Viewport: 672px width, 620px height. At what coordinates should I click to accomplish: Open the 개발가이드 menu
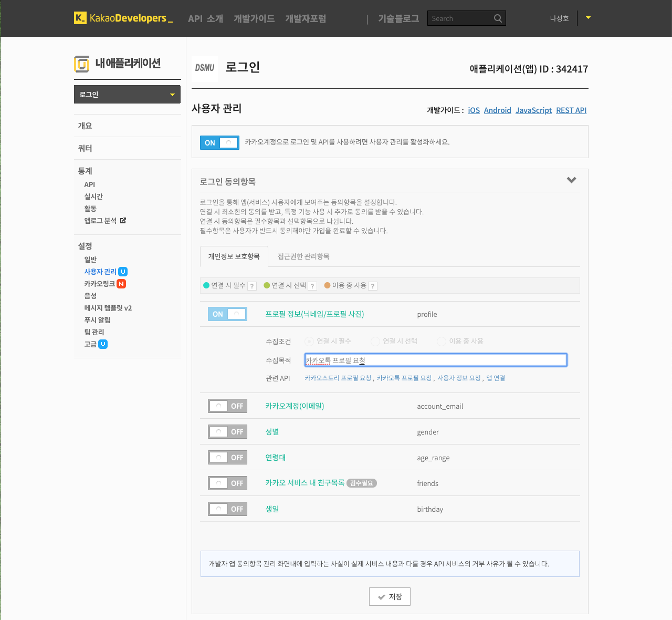[254, 18]
